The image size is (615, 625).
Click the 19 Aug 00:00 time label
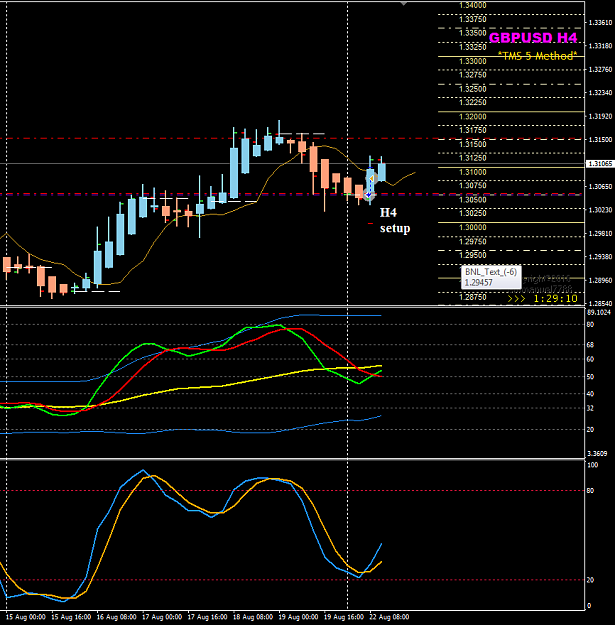click(x=298, y=617)
